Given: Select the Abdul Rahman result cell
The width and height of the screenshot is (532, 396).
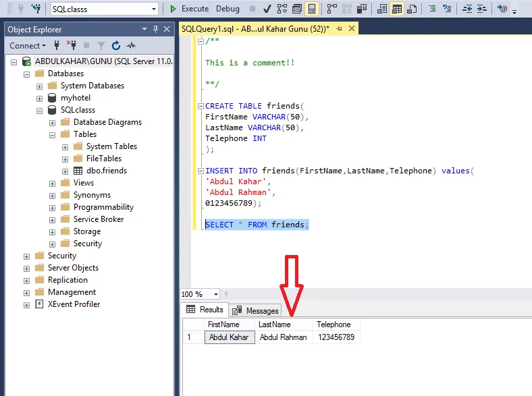Looking at the screenshot, I should click(284, 337).
